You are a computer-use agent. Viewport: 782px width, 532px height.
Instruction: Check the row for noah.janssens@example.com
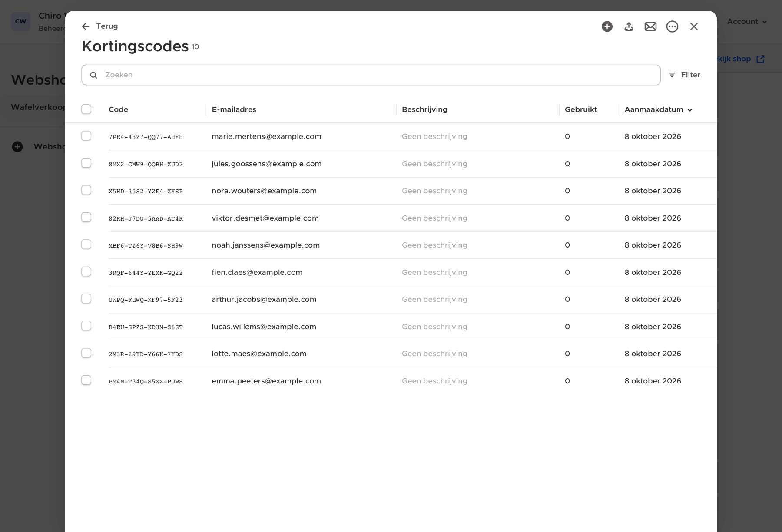pos(86,245)
